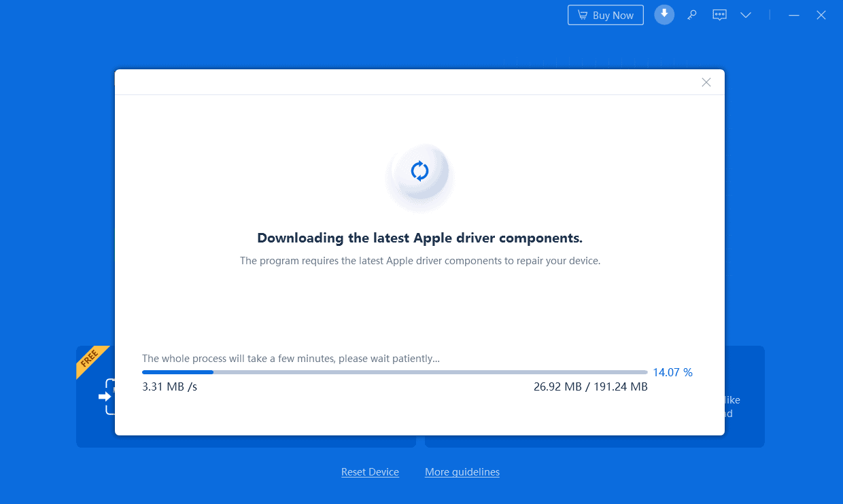
Task: Click the Buy Now button
Action: pos(606,15)
